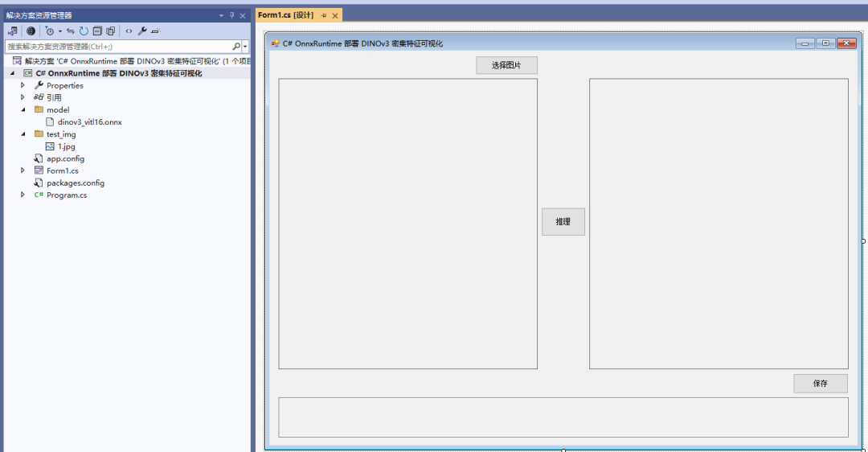Open the pending changes filter dropdown arrow

(60, 31)
